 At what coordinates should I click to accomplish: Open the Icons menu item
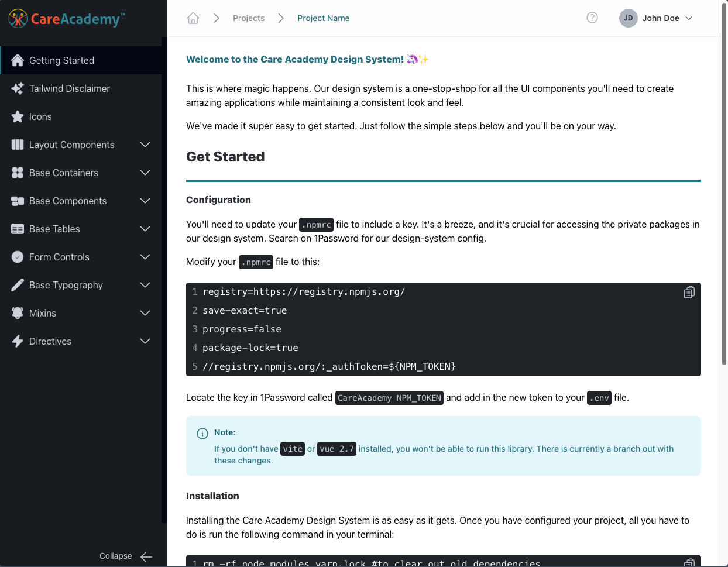point(81,116)
